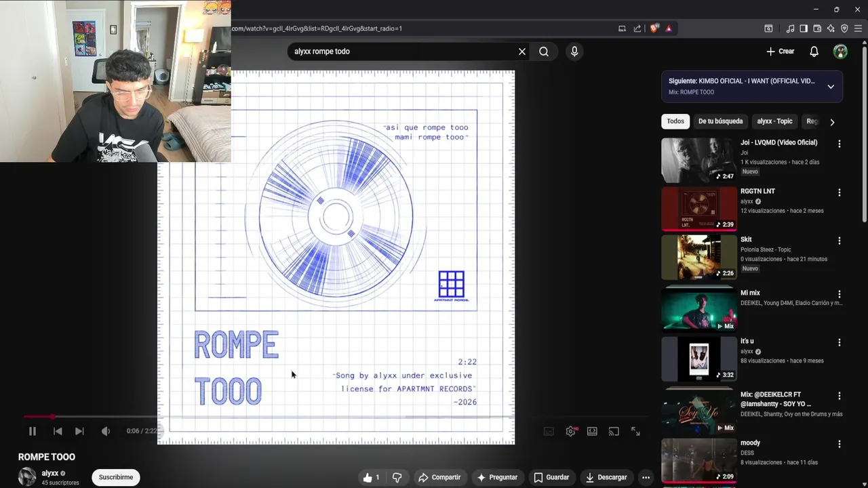
Task: Open options for Joi - LVQMD video
Action: [x=840, y=144]
